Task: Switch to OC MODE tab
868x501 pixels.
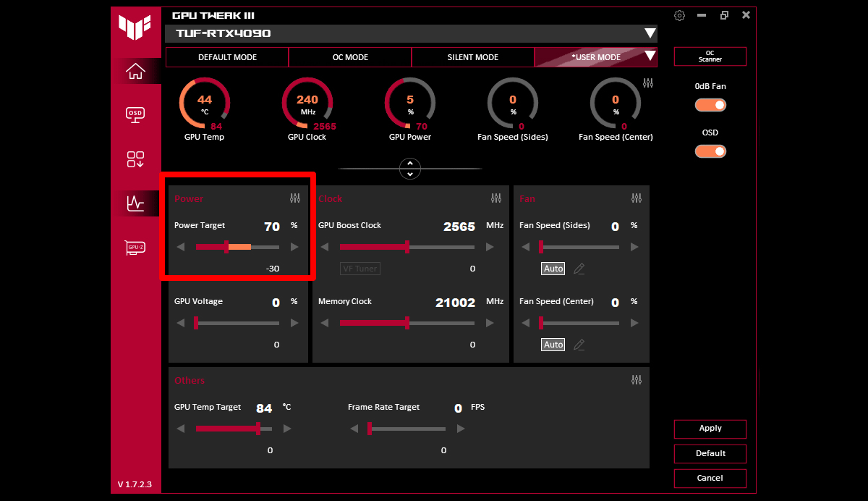Action: click(350, 57)
